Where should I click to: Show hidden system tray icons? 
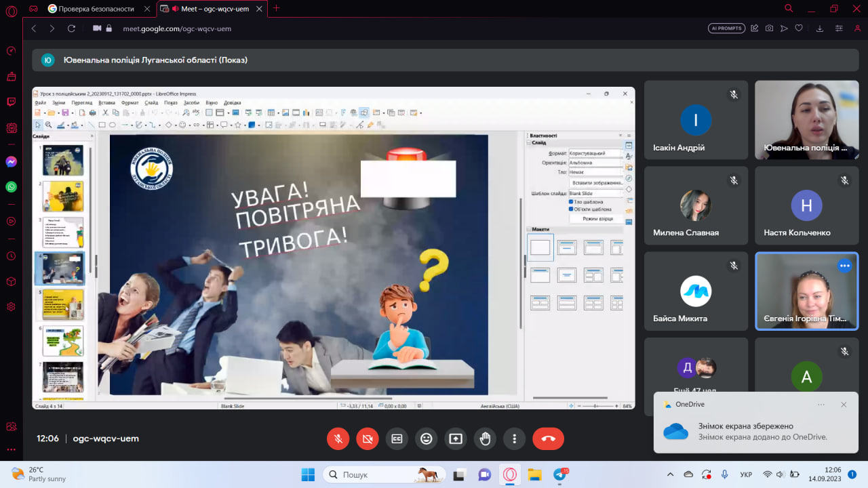point(671,474)
